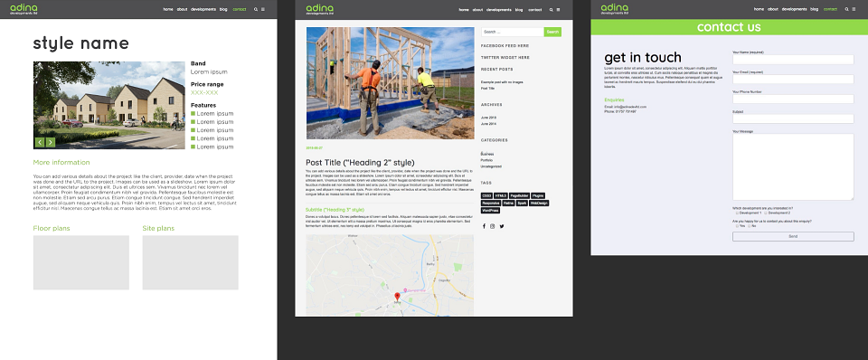Open blog in blog page navigation
This screenshot has width=868, height=360.
[519, 9]
